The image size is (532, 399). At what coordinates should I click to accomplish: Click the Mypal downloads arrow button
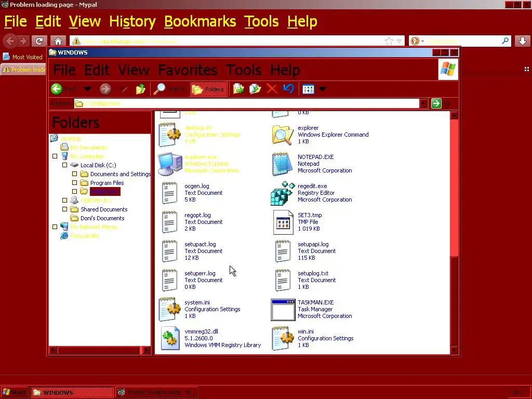(x=523, y=41)
